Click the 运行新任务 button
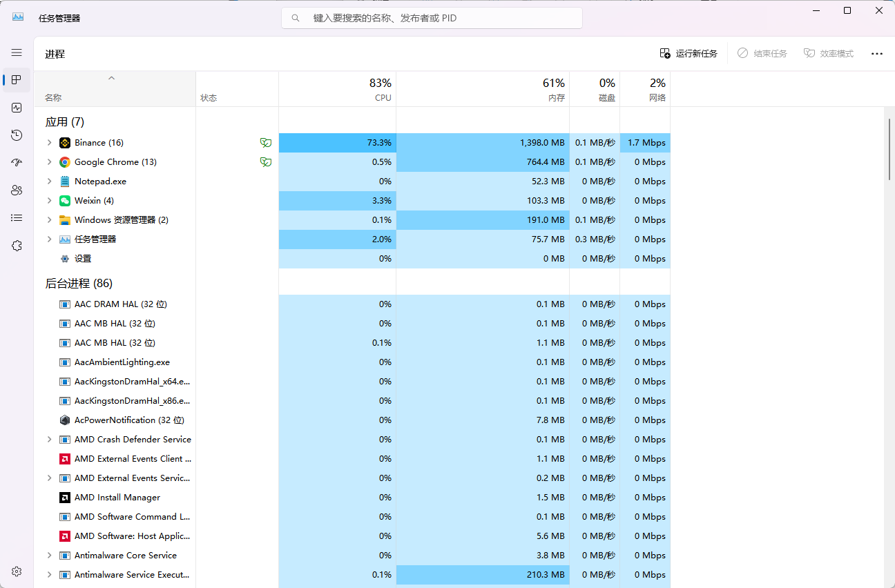Image resolution: width=895 pixels, height=588 pixels. click(x=689, y=54)
